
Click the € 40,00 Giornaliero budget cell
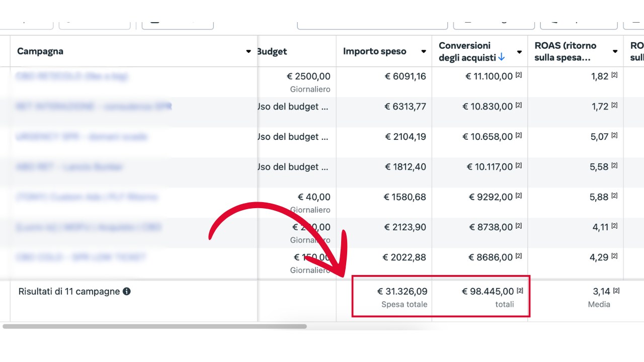tap(310, 203)
